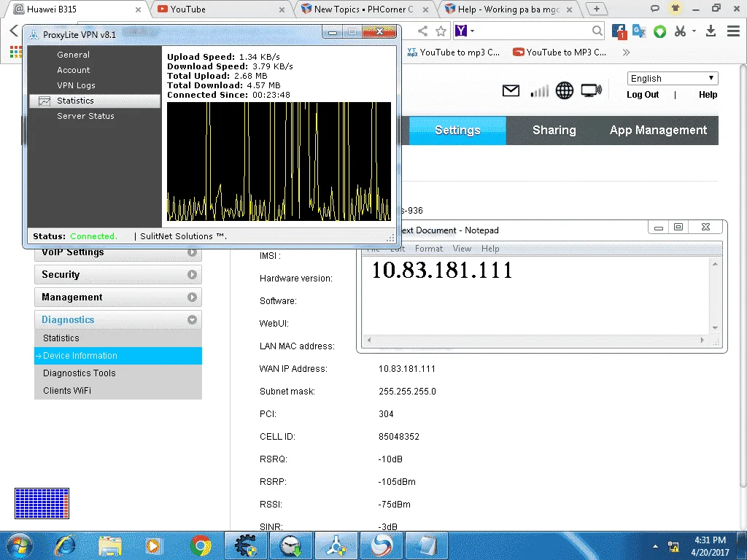Click the gear shield taskbar icon
Image resolution: width=747 pixels, height=560 pixels.
(x=247, y=545)
